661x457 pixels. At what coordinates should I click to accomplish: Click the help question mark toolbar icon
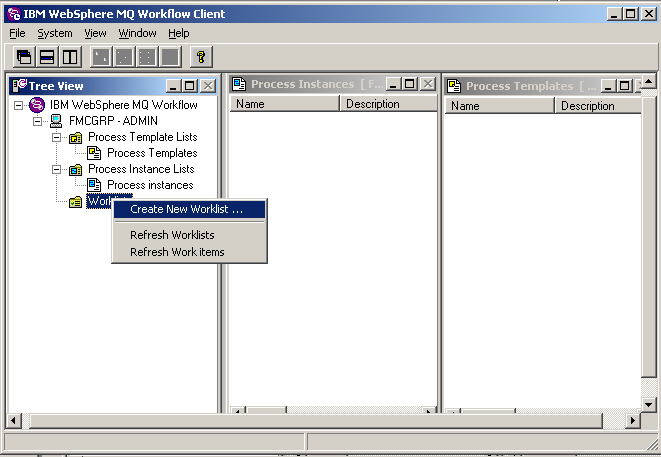click(x=200, y=57)
